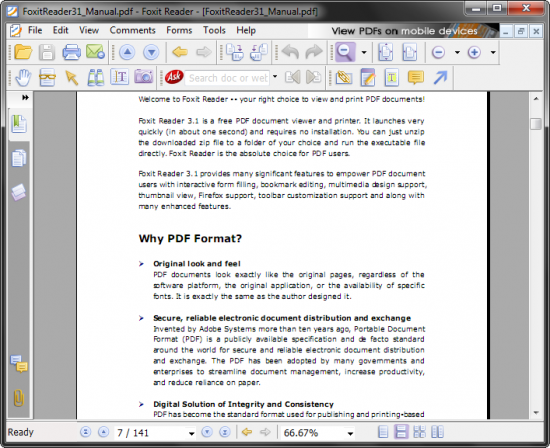Image resolution: width=550 pixels, height=448 pixels.
Task: Click the scrollbar down arrow
Action: click(x=536, y=413)
